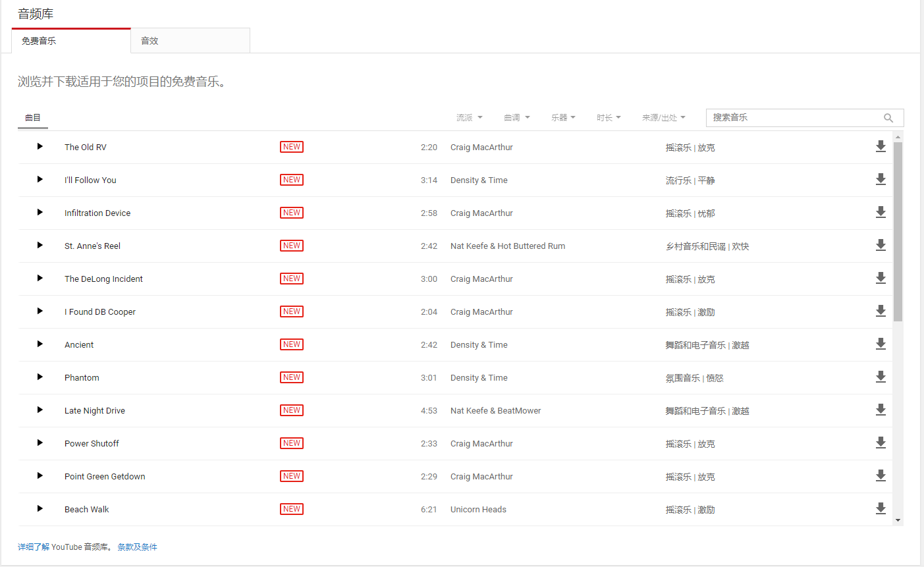
Task: Download Power Shutoff track
Action: [x=881, y=443]
